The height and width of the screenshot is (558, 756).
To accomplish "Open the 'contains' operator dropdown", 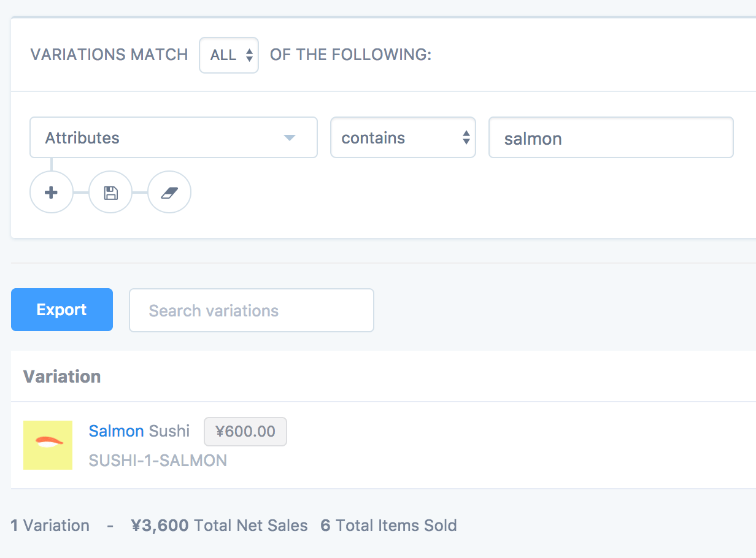I will click(403, 138).
